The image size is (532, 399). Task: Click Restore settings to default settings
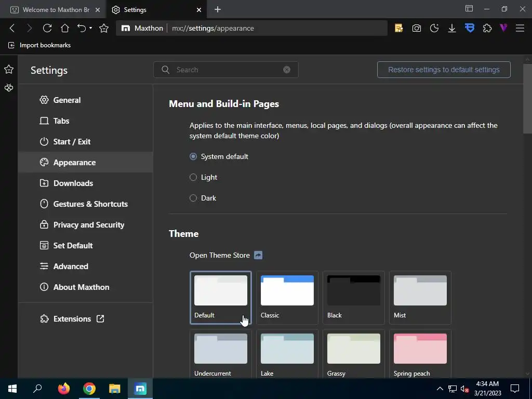(444, 70)
